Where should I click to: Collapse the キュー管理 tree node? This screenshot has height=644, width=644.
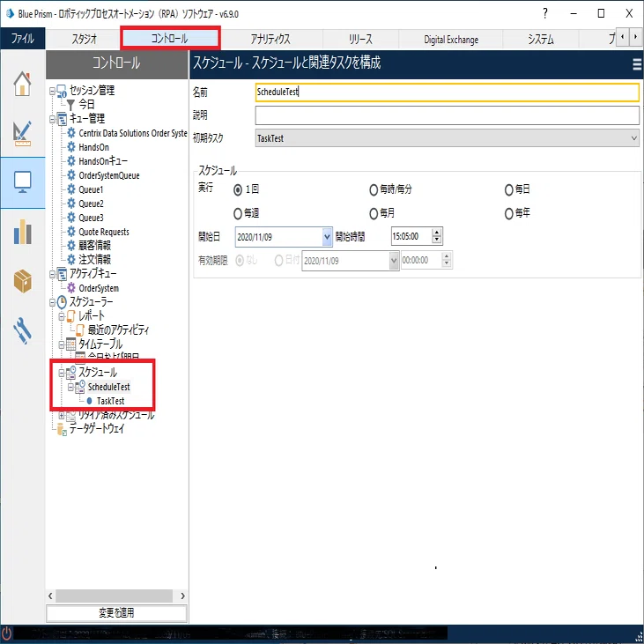pyautogui.click(x=52, y=119)
